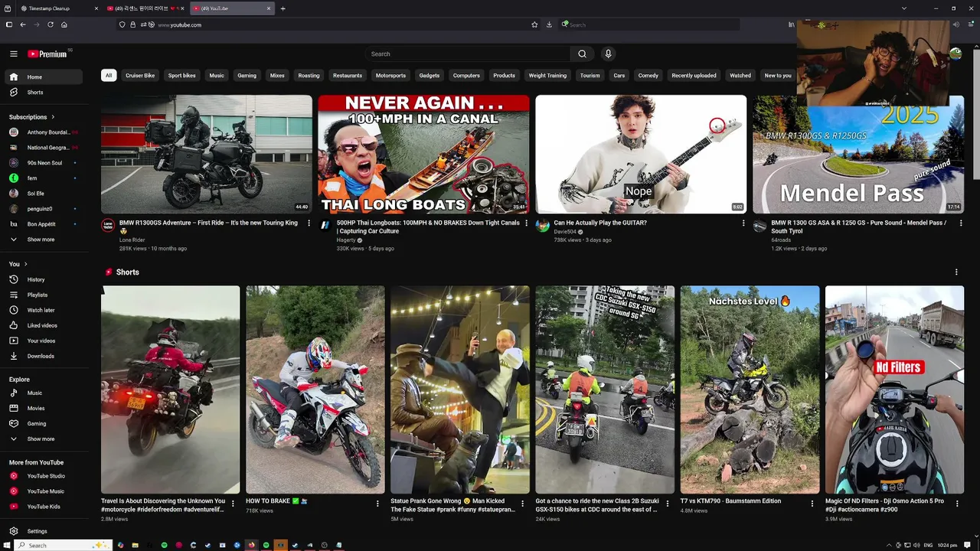Open options for T7 vs KTM790 short
This screenshot has width=980, height=551.
[812, 504]
